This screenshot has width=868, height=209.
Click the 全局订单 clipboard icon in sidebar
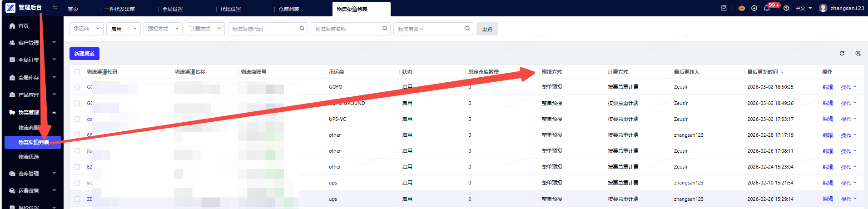click(12, 60)
